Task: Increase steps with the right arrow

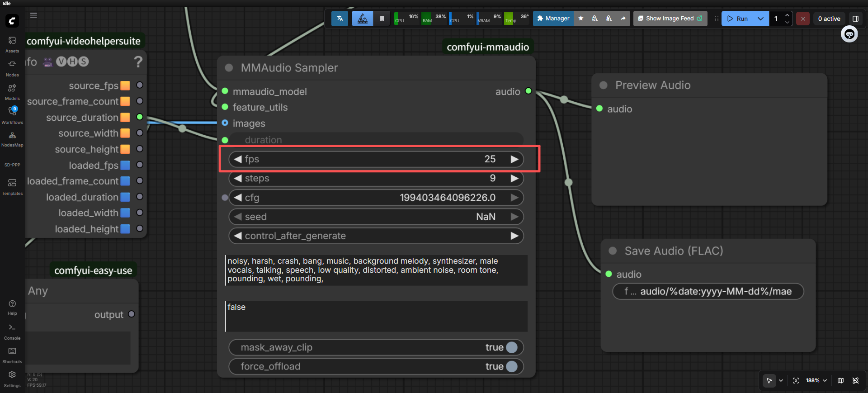Action: (x=514, y=178)
